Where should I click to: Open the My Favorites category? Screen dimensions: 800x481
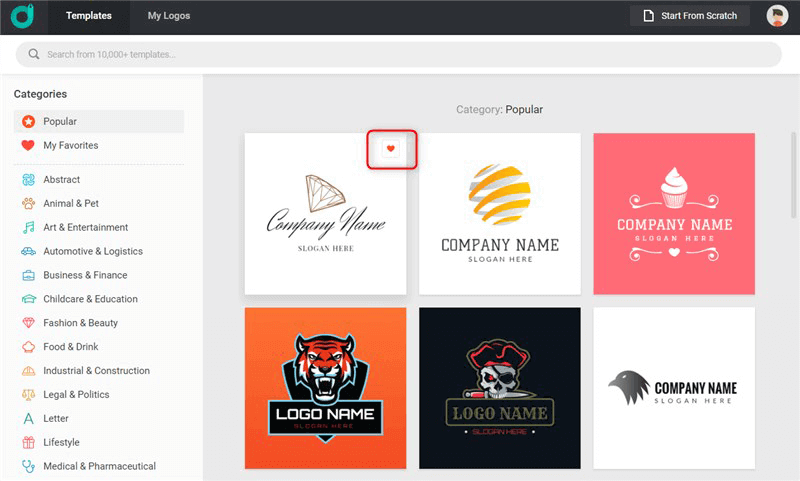click(70, 146)
